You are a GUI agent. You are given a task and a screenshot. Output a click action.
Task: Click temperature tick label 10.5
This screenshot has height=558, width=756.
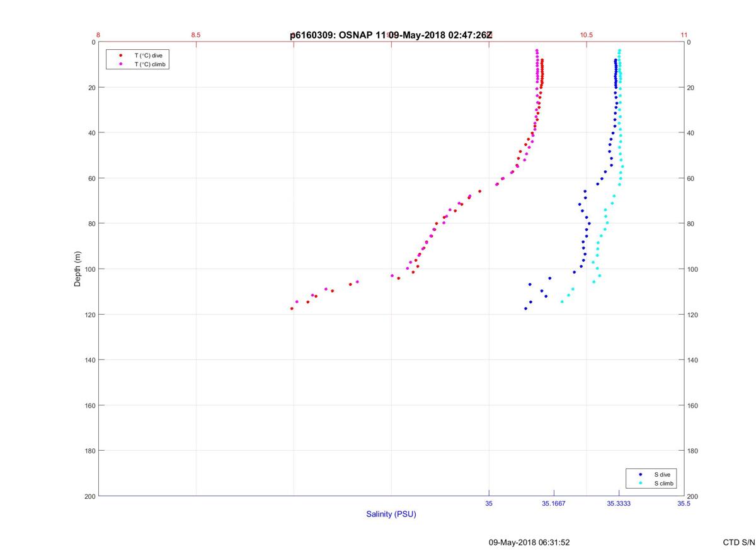(x=586, y=35)
